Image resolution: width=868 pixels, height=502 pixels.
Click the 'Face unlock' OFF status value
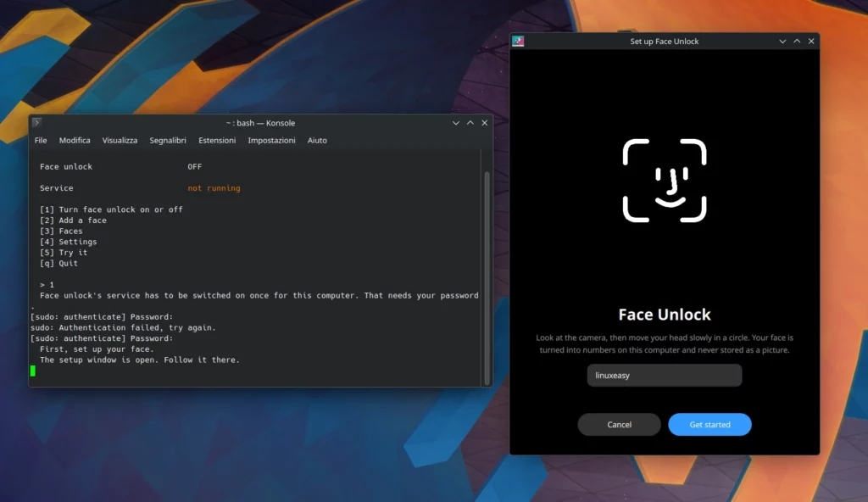point(194,166)
